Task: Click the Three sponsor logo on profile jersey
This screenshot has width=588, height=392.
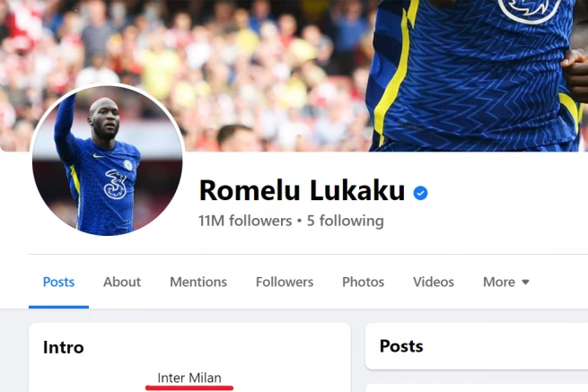Action: [x=115, y=184]
